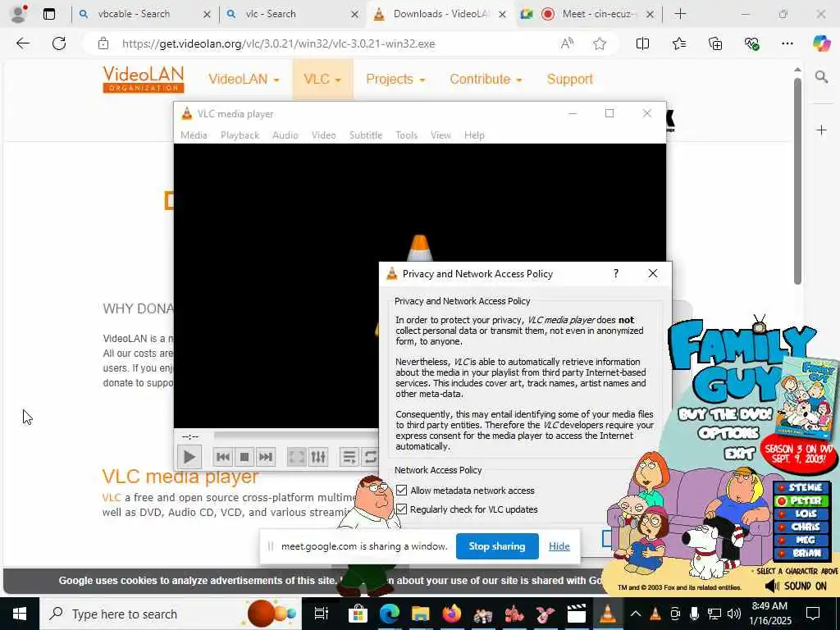The width and height of the screenshot is (840, 630).
Task: Toggle SOUND ON in the Family Guy widget
Action: click(x=796, y=586)
